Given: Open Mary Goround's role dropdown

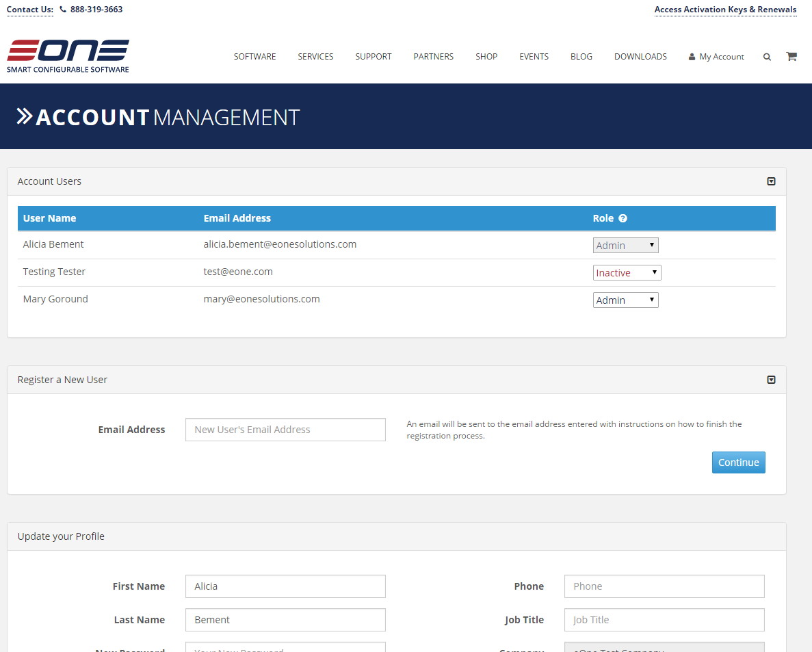Looking at the screenshot, I should tap(625, 300).
